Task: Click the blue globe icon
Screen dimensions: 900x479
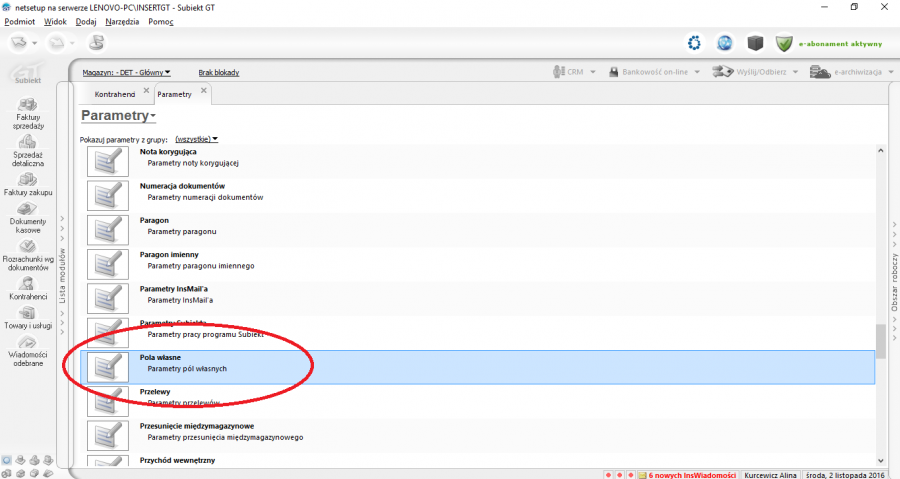Action: 725,43
